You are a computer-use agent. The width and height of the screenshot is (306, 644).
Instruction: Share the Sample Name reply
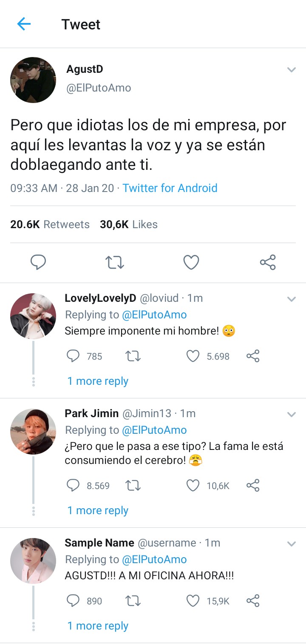pos(253,601)
